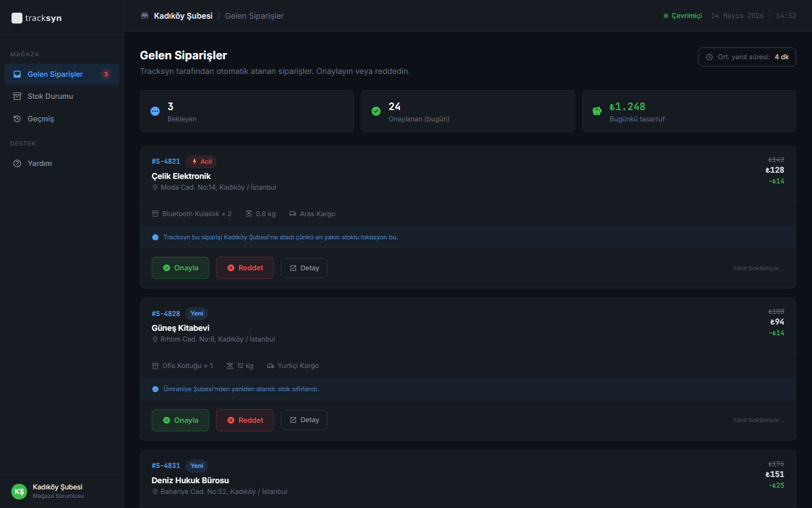Screen dimensions: 812x508
Task: Click the Acil urgent tag
Action: pyautogui.click(x=201, y=161)
